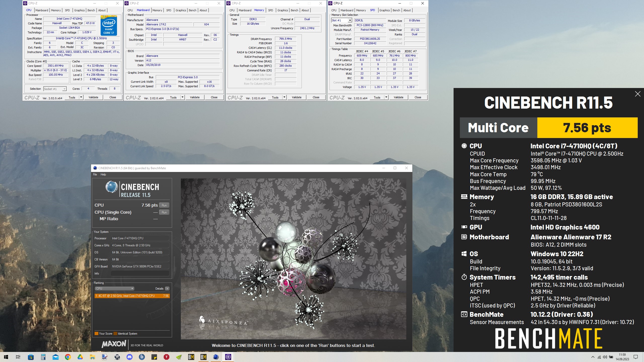This screenshot has width=644, height=362.
Task: Close the BenchMate result overlay with X
Action: point(638,94)
